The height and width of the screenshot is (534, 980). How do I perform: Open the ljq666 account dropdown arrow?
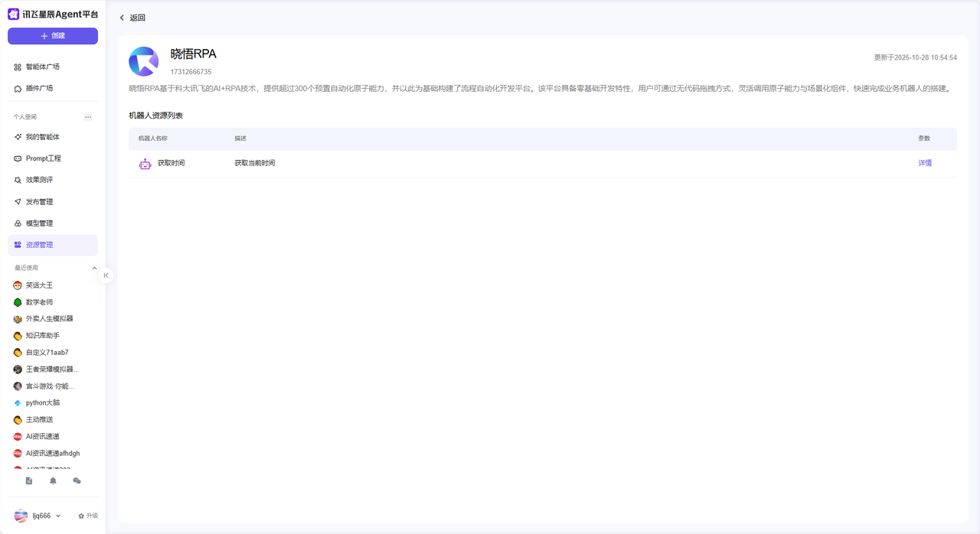coord(58,516)
